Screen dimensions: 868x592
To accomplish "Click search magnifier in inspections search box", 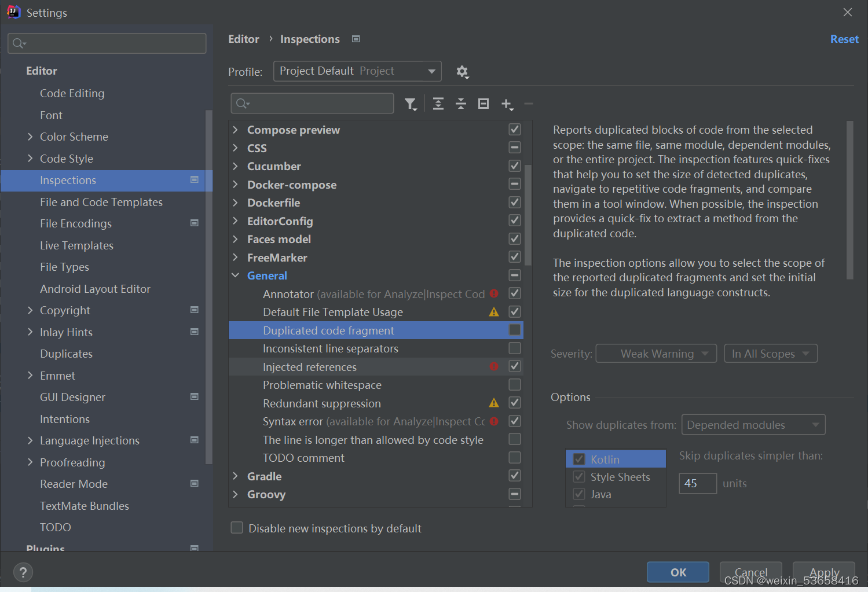I will click(242, 104).
